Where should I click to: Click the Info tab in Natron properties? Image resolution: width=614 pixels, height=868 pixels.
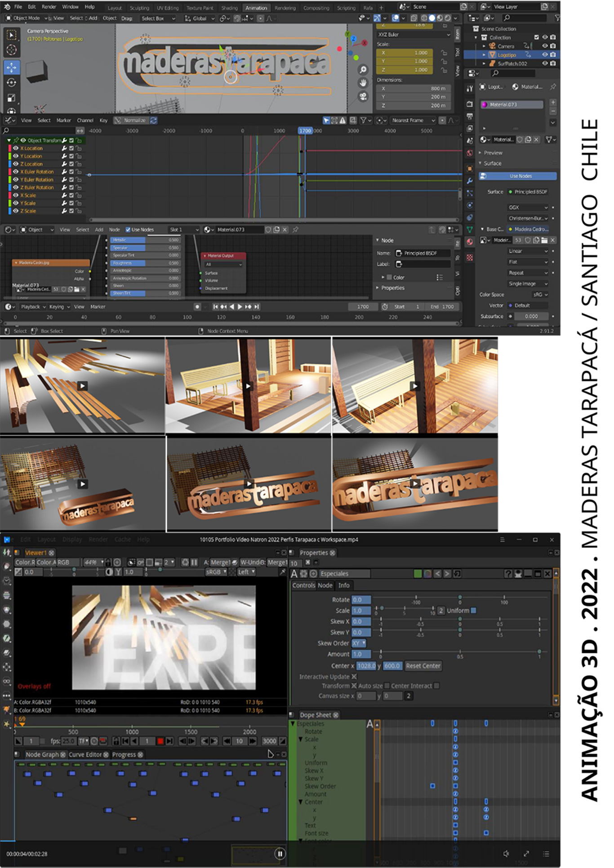click(344, 585)
